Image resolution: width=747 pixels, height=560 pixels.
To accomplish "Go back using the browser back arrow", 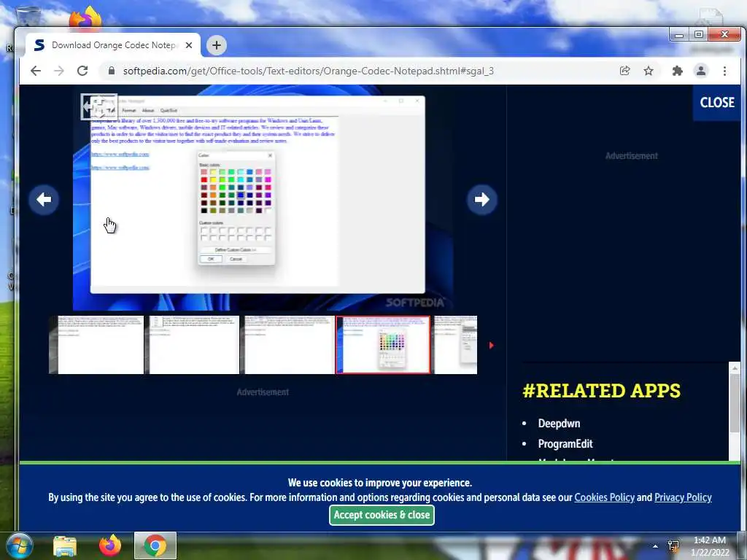I will [x=36, y=71].
